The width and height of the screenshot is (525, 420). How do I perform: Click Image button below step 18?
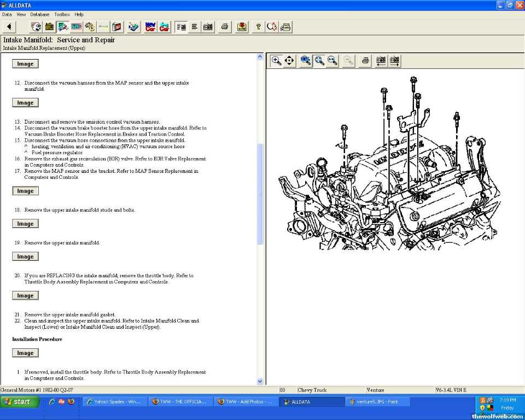click(25, 224)
